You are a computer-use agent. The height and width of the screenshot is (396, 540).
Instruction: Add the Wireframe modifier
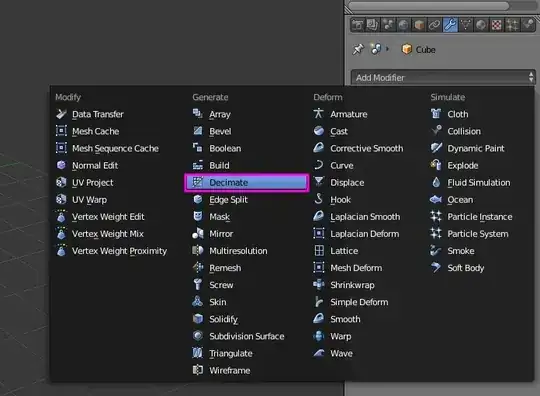221,371
